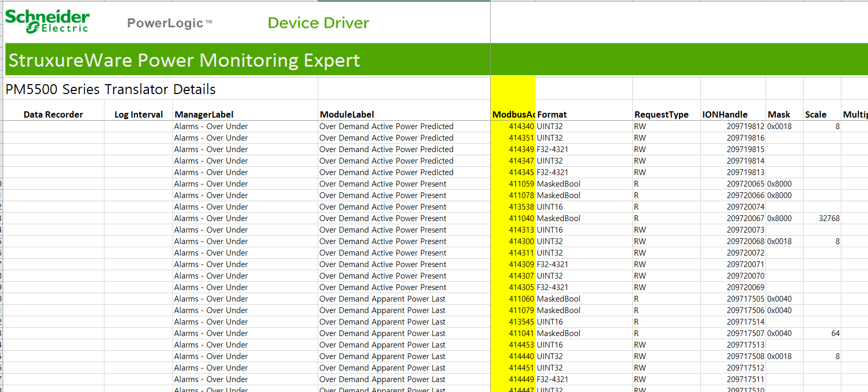Select ManagerLabel cell in the 414449 row
Screen dimensions: 868x392
(245, 379)
